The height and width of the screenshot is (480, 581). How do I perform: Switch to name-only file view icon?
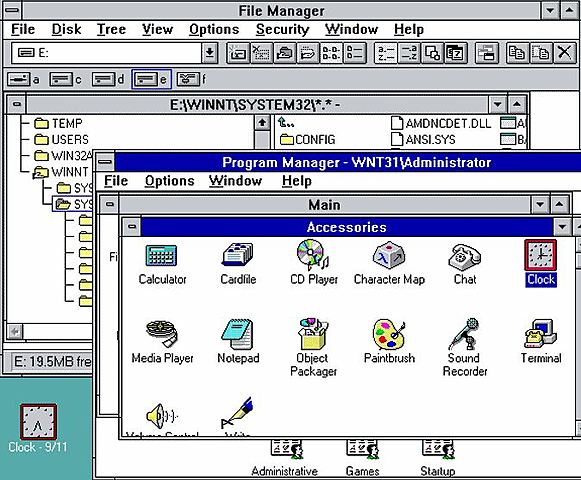pyautogui.click(x=331, y=53)
